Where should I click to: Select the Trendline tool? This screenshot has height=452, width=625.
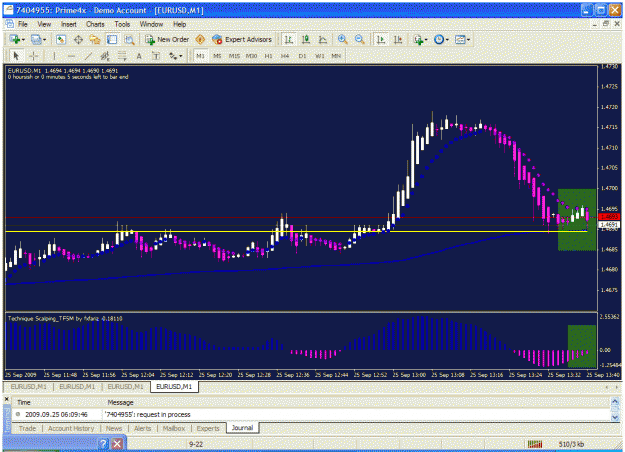88,56
